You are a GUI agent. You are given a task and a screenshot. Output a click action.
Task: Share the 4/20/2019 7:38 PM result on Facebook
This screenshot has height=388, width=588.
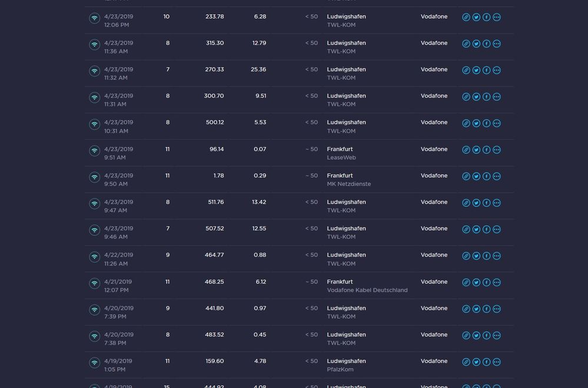click(x=486, y=336)
